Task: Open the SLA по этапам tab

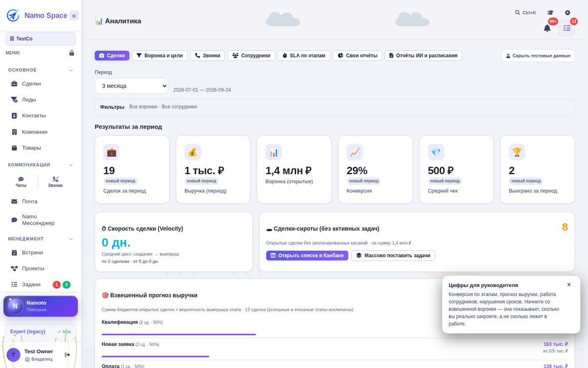Action: (x=304, y=55)
